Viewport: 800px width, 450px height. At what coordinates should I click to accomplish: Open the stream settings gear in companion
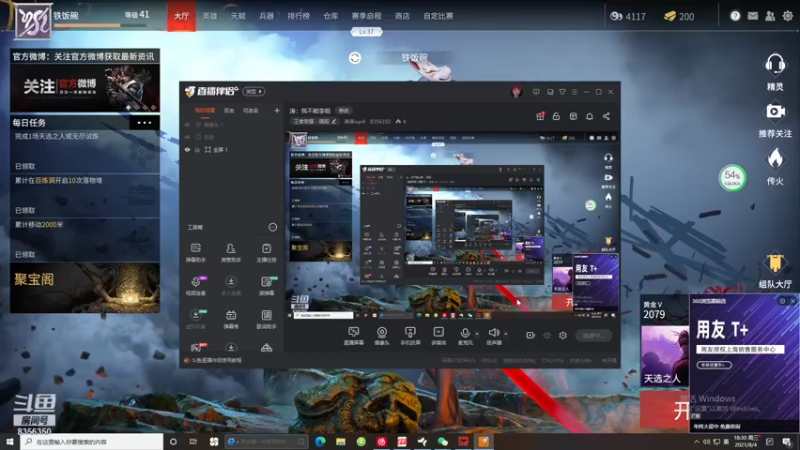[563, 335]
